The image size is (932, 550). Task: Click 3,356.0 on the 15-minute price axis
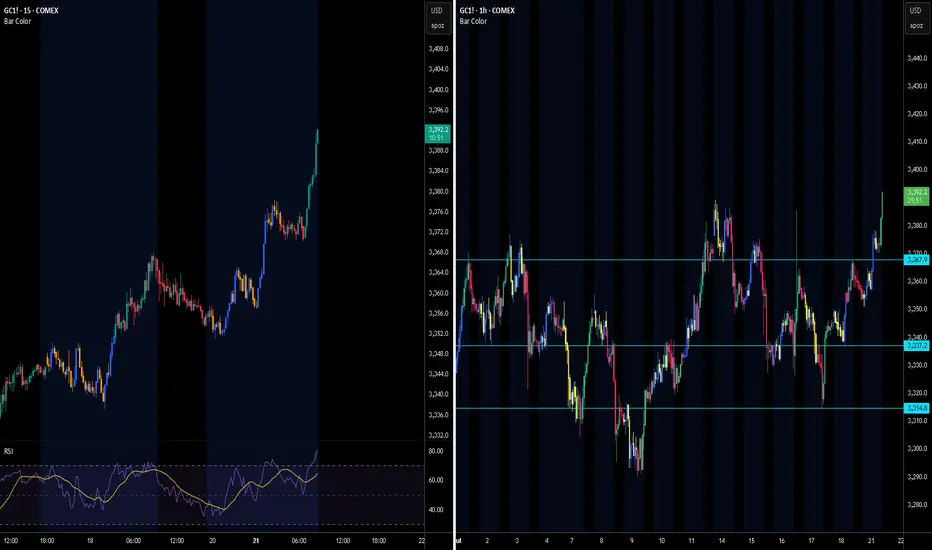439,313
